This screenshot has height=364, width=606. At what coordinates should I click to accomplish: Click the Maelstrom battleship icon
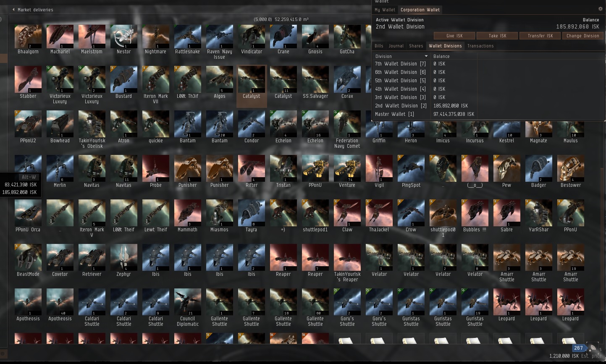point(92,37)
